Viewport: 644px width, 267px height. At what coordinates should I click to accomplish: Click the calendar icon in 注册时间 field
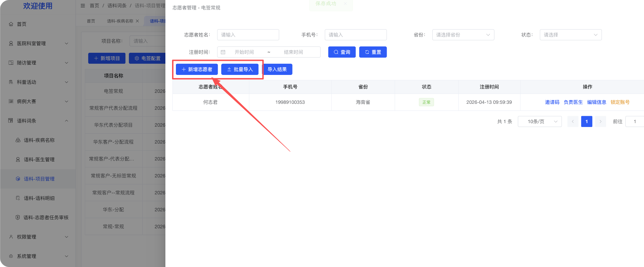tap(223, 52)
